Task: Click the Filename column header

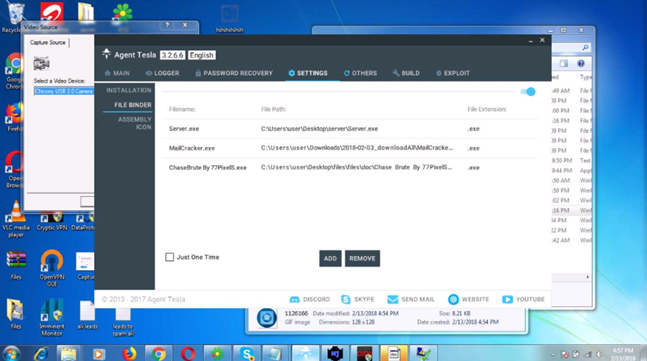Action: click(x=182, y=109)
